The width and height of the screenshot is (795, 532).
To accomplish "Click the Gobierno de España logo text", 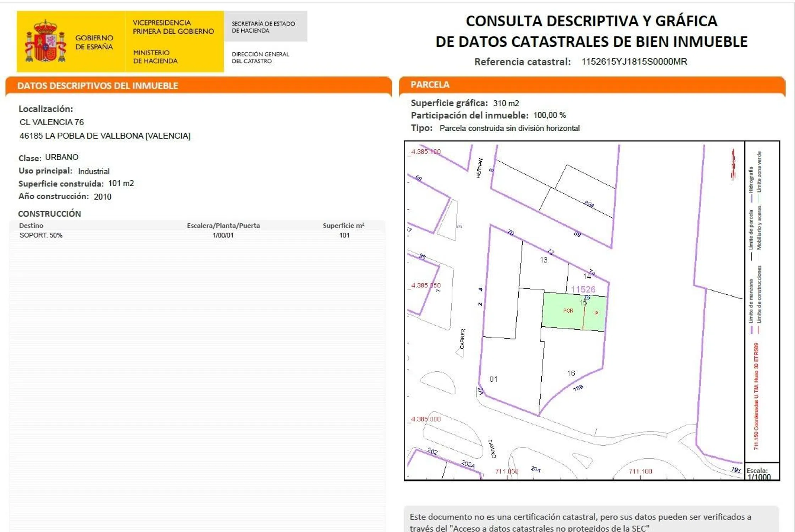I will [94, 42].
